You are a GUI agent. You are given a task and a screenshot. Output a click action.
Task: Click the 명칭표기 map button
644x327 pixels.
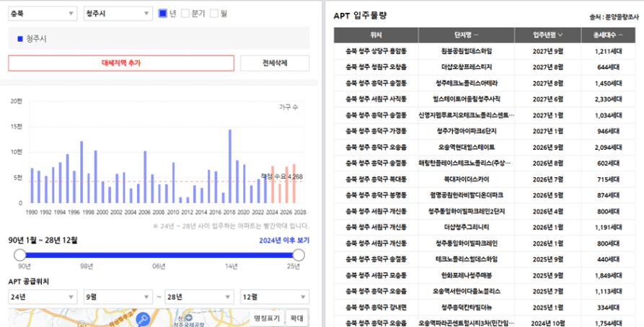(267, 318)
